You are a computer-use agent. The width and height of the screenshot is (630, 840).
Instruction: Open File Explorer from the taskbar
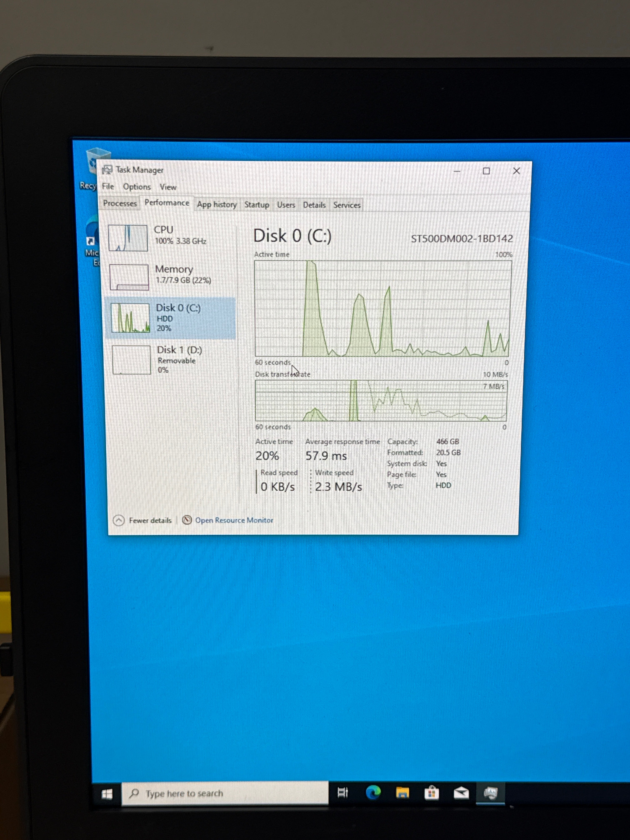click(x=402, y=792)
